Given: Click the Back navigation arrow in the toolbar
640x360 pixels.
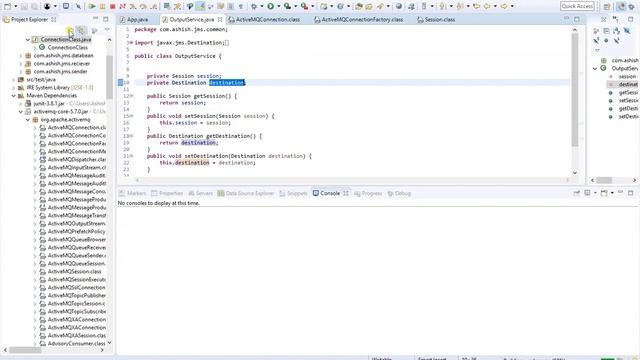Looking at the screenshot, I should [x=487, y=6].
